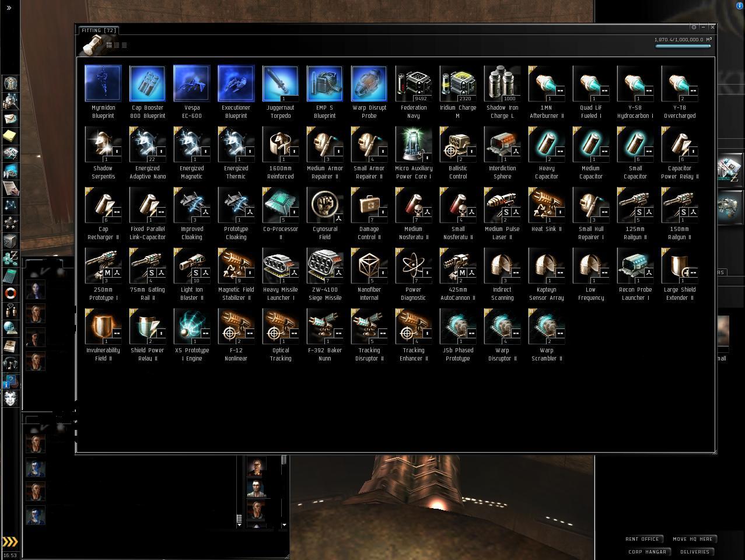Open the headphones jukebox icon in sidebar
This screenshot has width=745, height=560.
11,363
